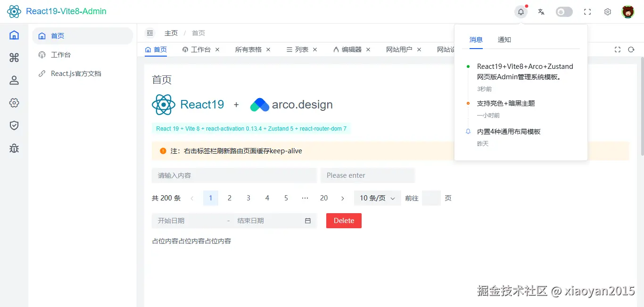The height and width of the screenshot is (307, 644).
Task: Close the 列表 tab
Action: click(315, 50)
